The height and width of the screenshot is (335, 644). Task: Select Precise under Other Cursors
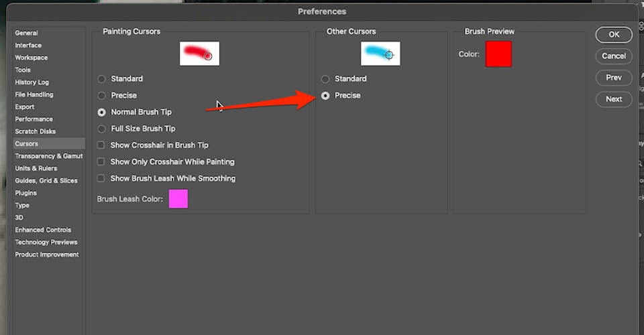pos(325,96)
